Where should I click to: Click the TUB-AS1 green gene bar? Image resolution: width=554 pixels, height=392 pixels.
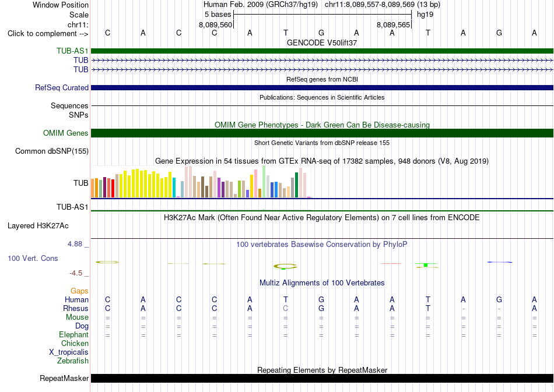[322, 51]
